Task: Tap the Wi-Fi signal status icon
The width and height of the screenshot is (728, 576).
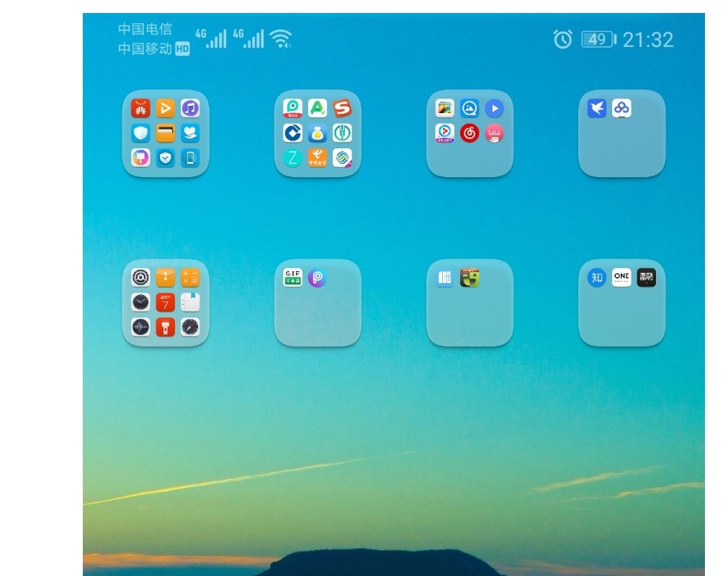Action: (281, 39)
